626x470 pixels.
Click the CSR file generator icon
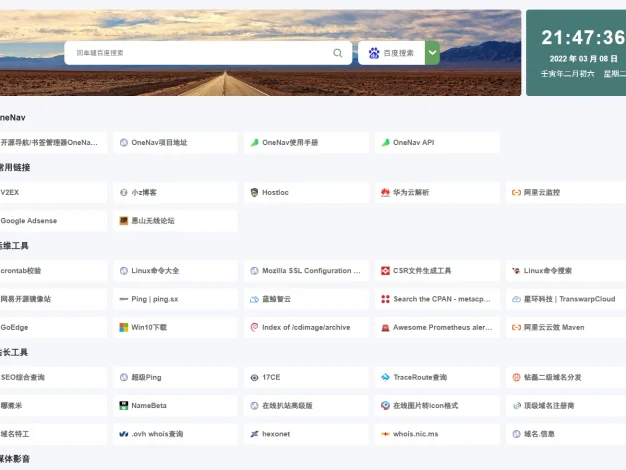click(x=385, y=271)
